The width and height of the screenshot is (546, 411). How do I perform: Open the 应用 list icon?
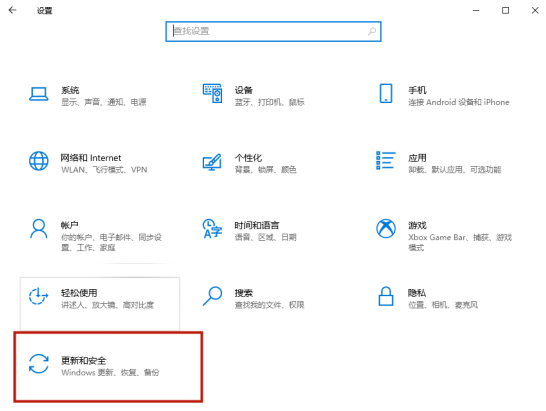click(x=386, y=161)
